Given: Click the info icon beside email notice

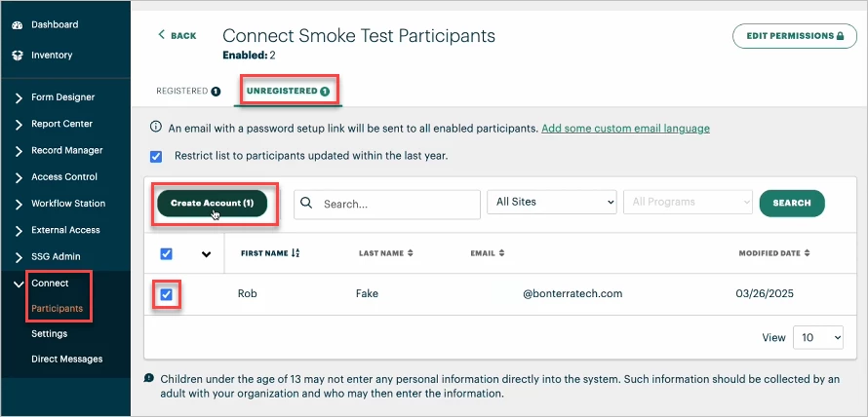Looking at the screenshot, I should [156, 128].
